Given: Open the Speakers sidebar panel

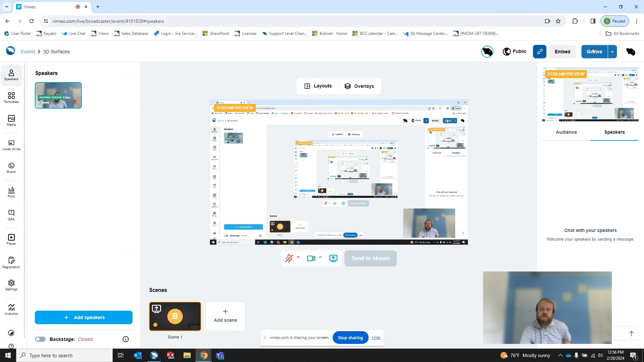Looking at the screenshot, I should (x=11, y=75).
